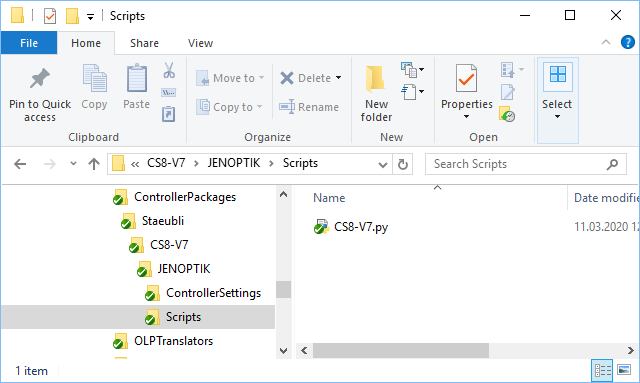Screen dimensions: 640x383
Task: Sort by the Name column header
Action: (329, 198)
